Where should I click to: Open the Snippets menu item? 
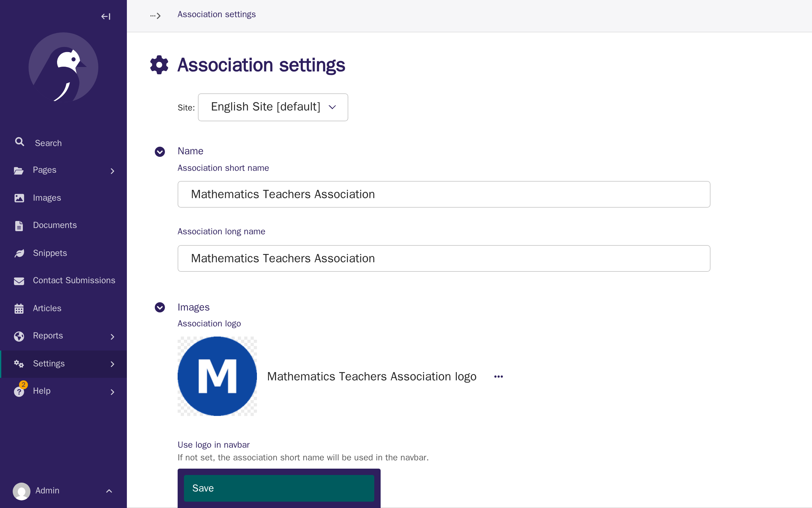point(63,253)
